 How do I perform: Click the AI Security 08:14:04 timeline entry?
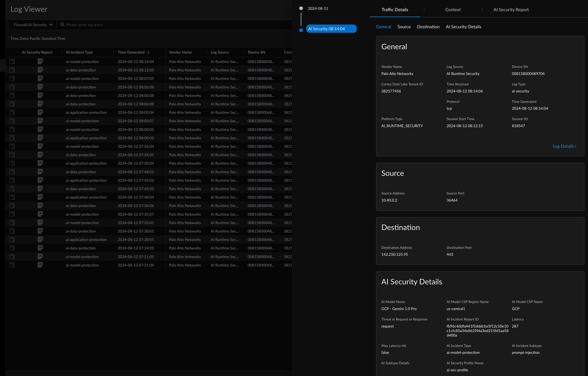pos(331,29)
